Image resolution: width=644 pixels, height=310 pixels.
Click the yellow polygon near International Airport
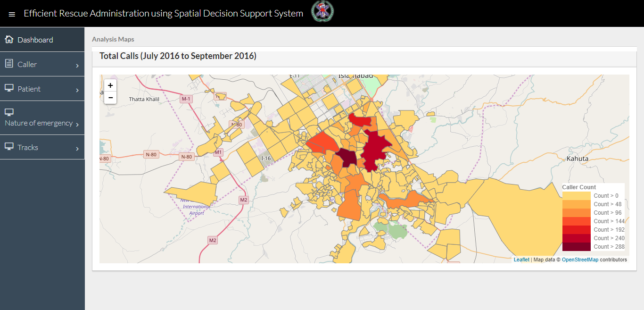point(193,193)
